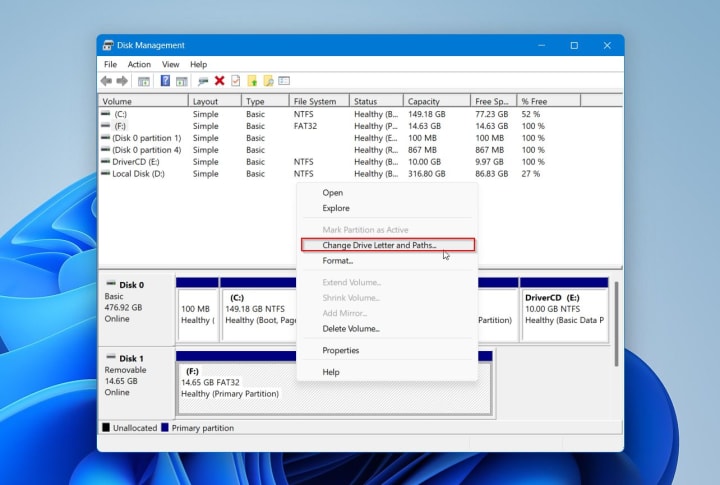The width and height of the screenshot is (720, 485).
Task: Click the lower pane vertical scrollbar
Action: [x=616, y=324]
